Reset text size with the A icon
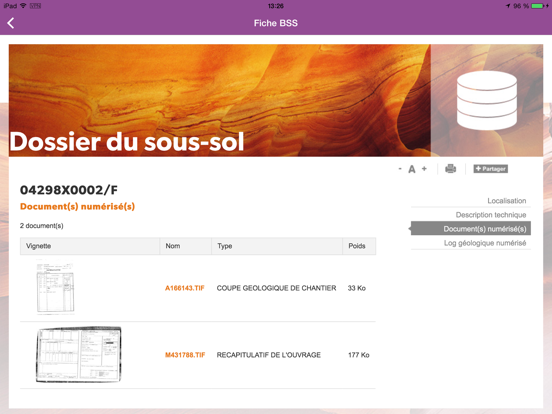 [412, 169]
